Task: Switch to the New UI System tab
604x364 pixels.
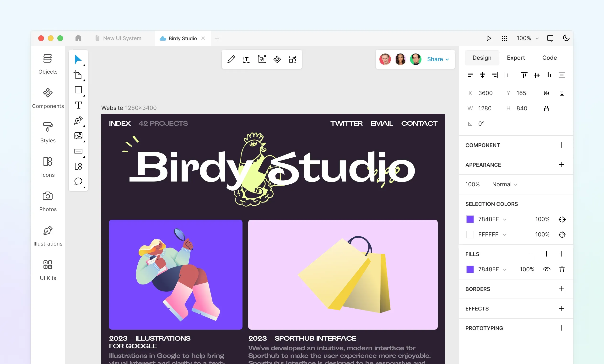Action: pyautogui.click(x=118, y=38)
